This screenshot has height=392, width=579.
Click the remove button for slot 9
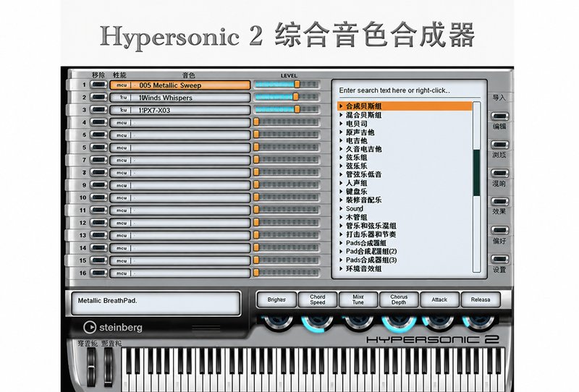(x=98, y=185)
